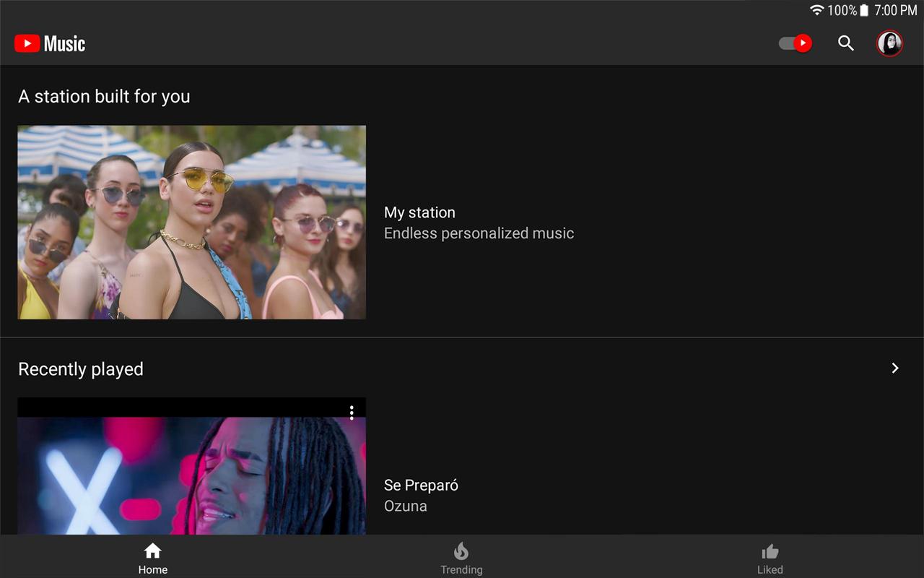Click 'A station built for you' heading
The width and height of the screenshot is (924, 578).
tap(104, 97)
